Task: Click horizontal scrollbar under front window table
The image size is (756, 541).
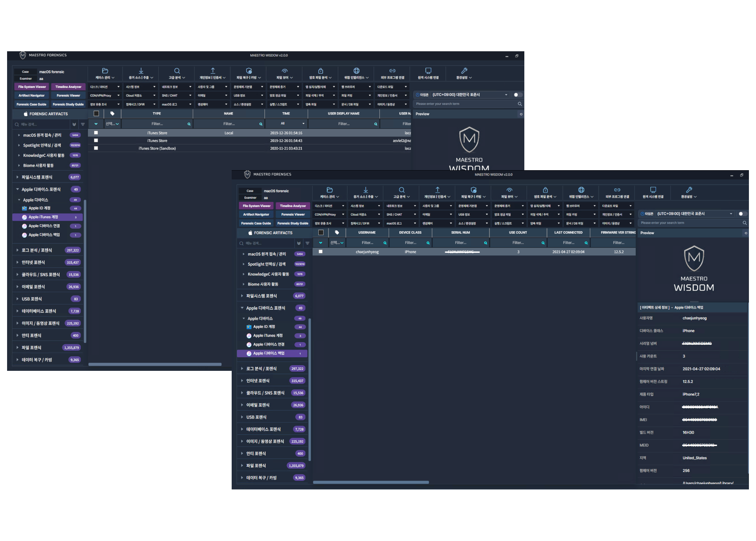Action: 371,482
